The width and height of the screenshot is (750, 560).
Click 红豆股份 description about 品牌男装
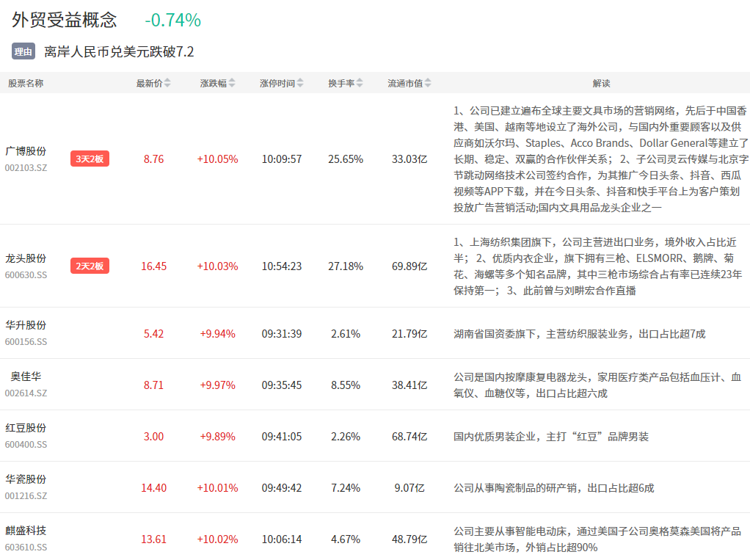(551, 437)
